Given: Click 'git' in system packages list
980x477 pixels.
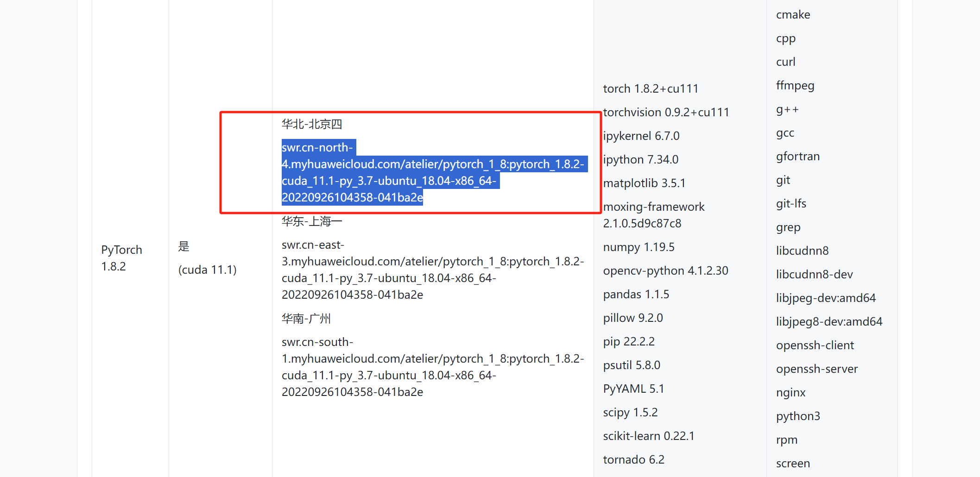Looking at the screenshot, I should click(x=783, y=180).
